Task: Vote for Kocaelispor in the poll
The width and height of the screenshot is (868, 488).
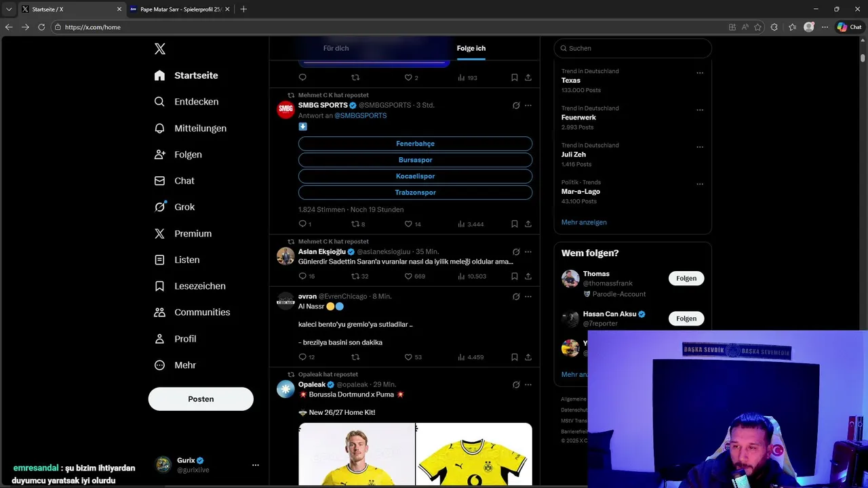Action: 415,176
